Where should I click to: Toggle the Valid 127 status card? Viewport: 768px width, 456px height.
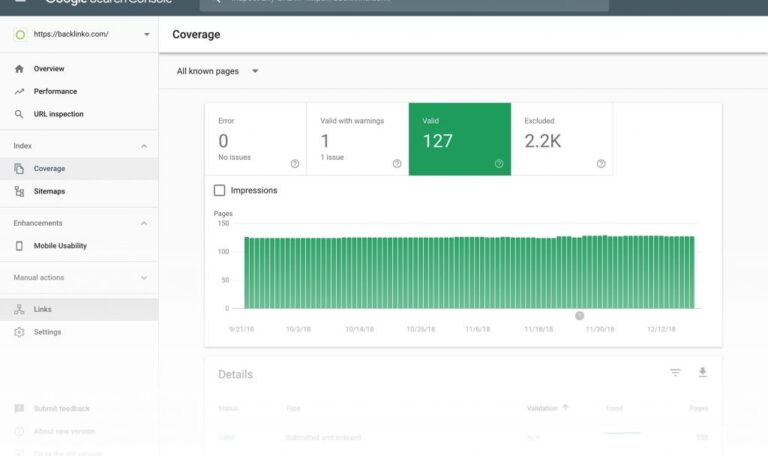460,139
